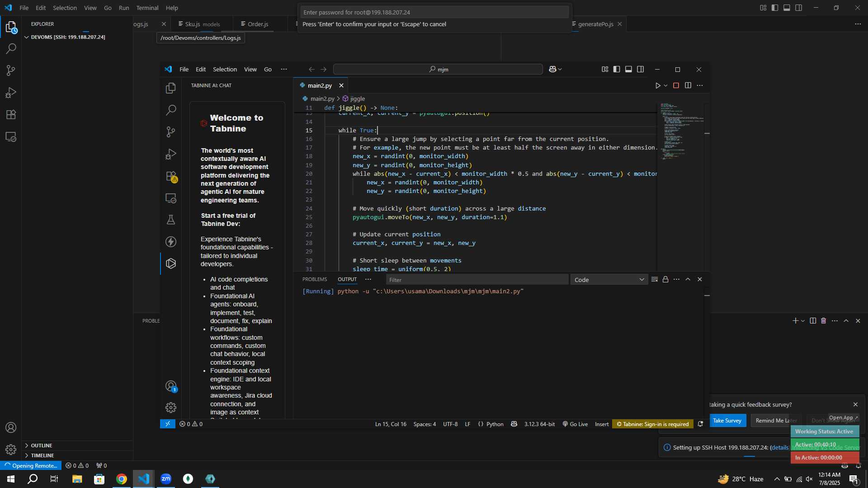The width and height of the screenshot is (868, 488).
Task: Click Opening Remote status indicator
Action: point(31,465)
